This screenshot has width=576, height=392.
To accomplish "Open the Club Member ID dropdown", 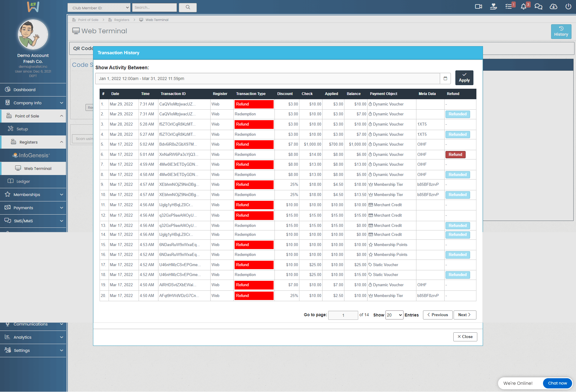I will [99, 8].
